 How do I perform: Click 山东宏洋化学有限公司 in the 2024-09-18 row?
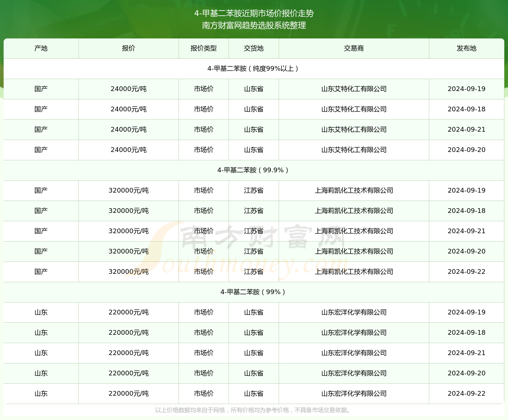(x=354, y=333)
